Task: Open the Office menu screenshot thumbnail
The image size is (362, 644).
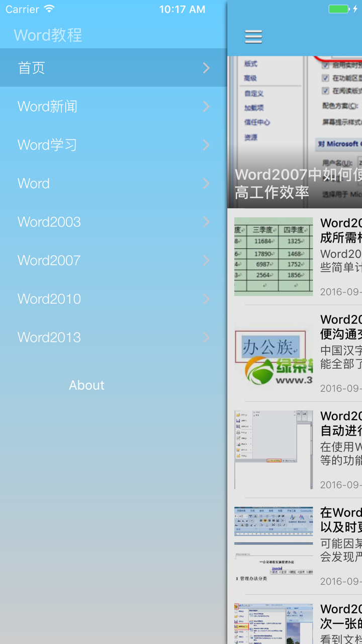Action: tap(274, 450)
